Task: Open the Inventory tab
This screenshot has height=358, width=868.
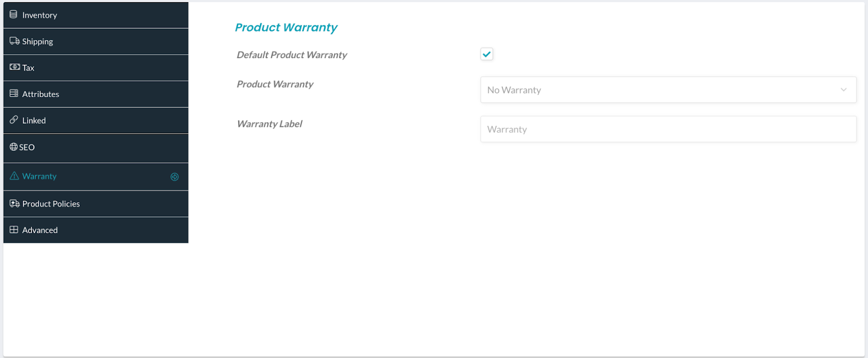Action: (96, 15)
